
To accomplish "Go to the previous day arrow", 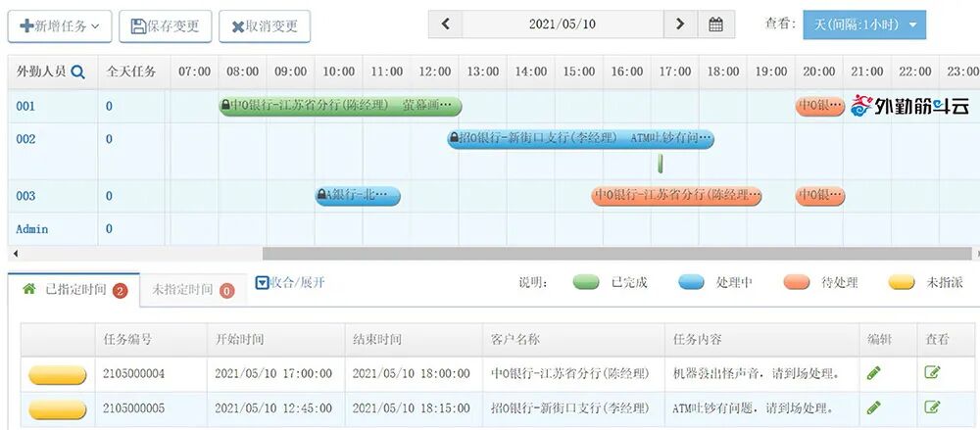I will point(446,24).
